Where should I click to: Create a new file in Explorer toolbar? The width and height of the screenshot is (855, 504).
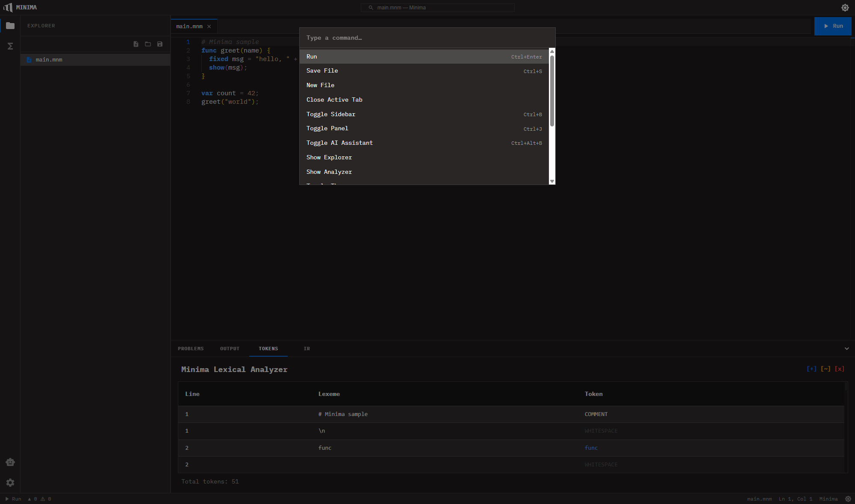click(136, 44)
